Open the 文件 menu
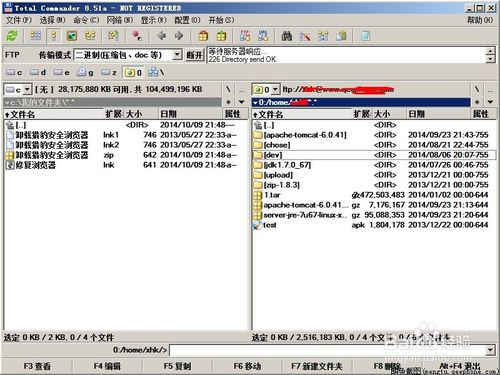 [x=19, y=20]
